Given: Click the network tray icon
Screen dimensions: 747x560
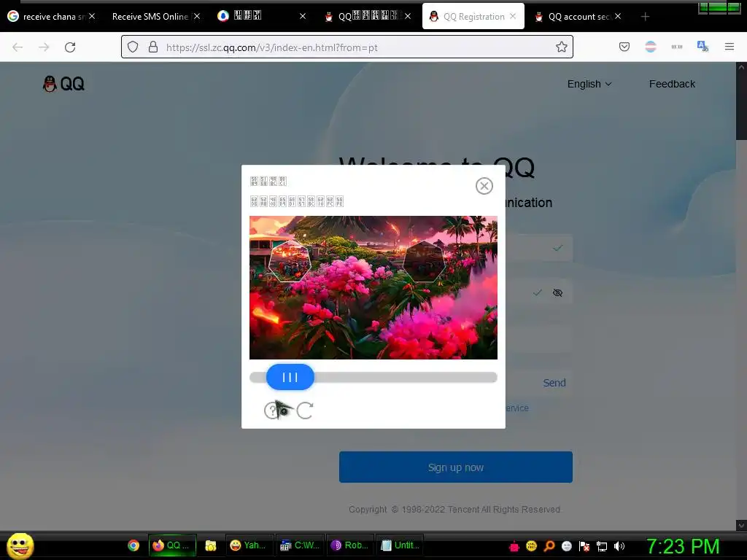Looking at the screenshot, I should [x=602, y=546].
